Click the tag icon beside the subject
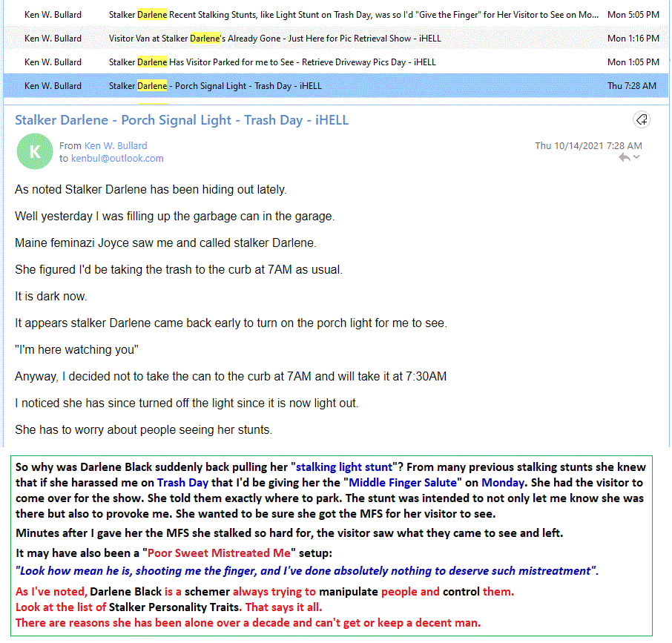Viewport: 672px width, 643px height. (x=642, y=119)
